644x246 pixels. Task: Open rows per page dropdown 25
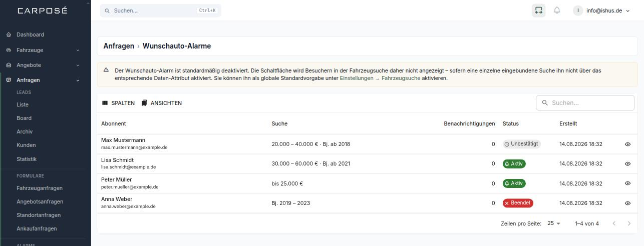pos(554,223)
